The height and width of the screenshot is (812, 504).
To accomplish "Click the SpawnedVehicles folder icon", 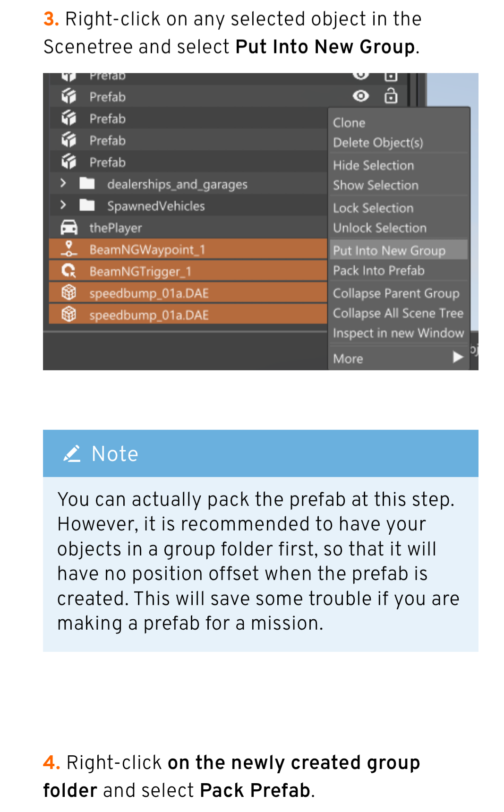I will pos(87,205).
